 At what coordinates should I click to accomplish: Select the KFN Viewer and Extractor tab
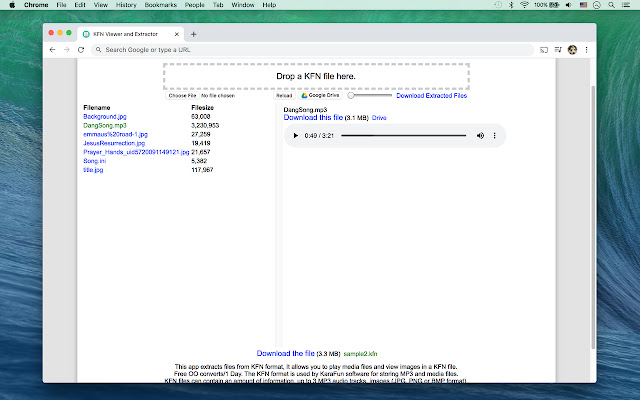coord(131,34)
